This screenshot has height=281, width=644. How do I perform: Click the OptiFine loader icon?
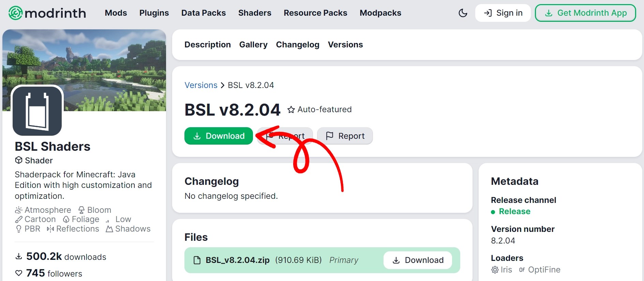coord(522,270)
